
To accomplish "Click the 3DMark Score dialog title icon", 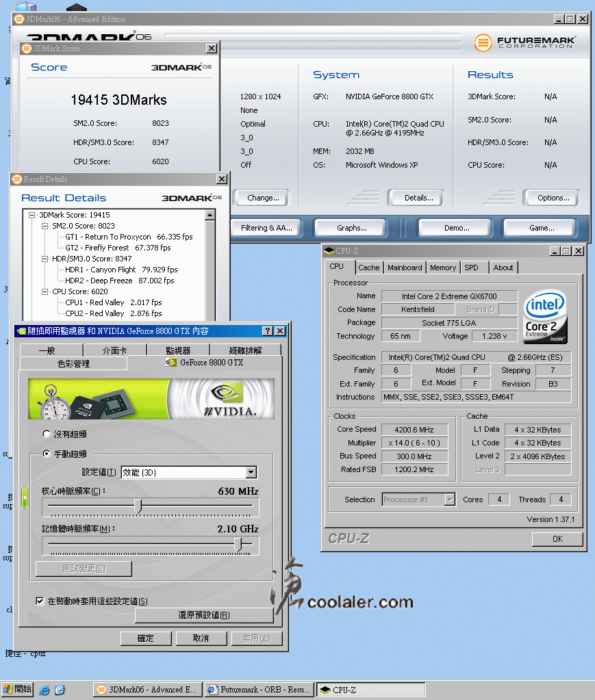I will 26,48.
